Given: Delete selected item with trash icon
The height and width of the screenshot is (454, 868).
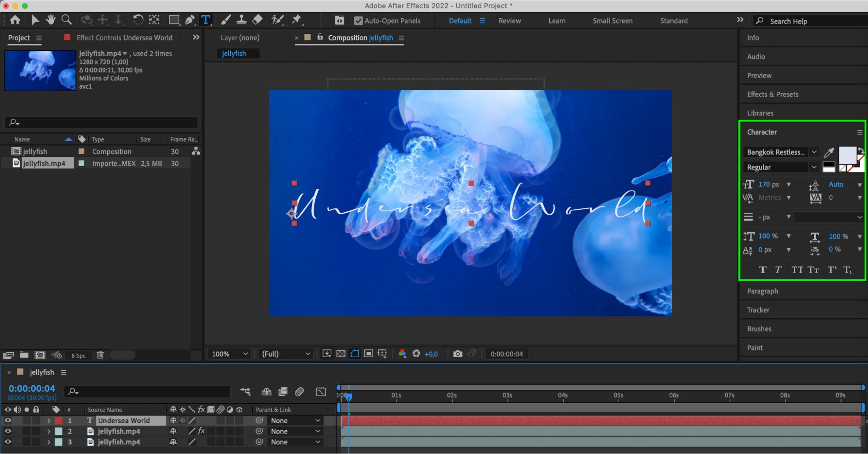Looking at the screenshot, I should tap(100, 355).
